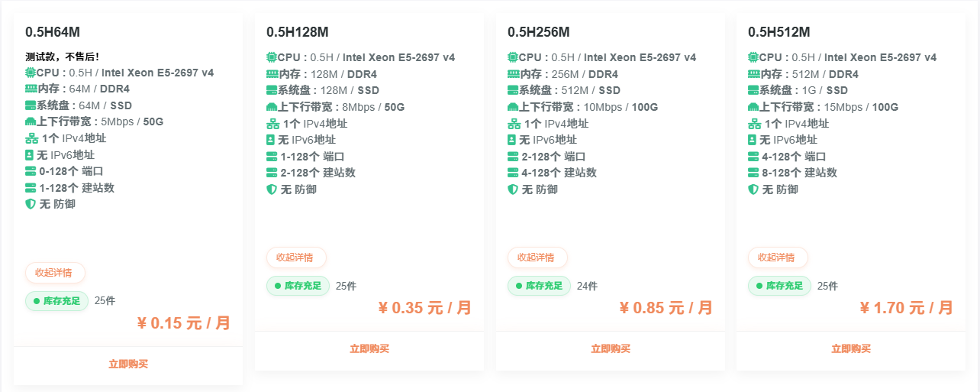This screenshot has width=980, height=392.
Task: Click site count icon in 0.5H64M card
Action: [x=31, y=187]
